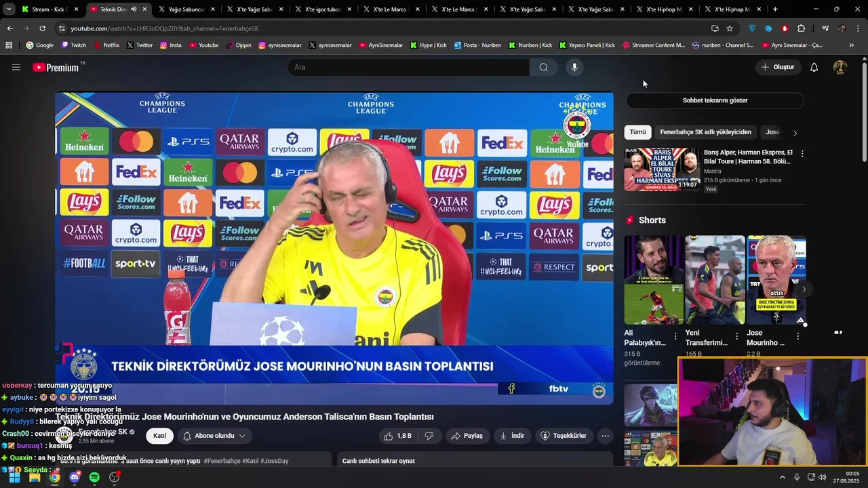This screenshot has height=488, width=868.
Task: Open Yayıncı Paneli | Kick bookmark
Action: tap(587, 45)
